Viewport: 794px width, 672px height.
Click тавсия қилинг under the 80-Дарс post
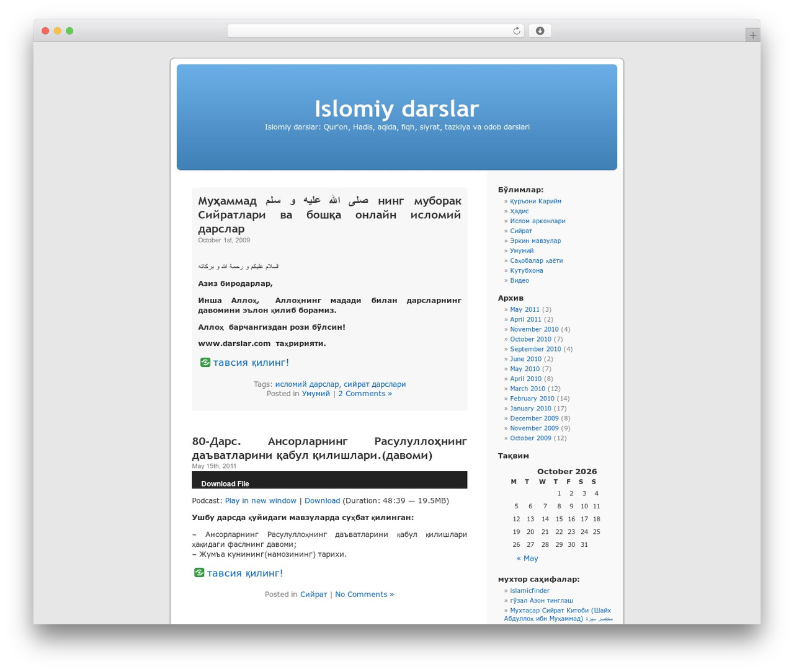(x=244, y=573)
